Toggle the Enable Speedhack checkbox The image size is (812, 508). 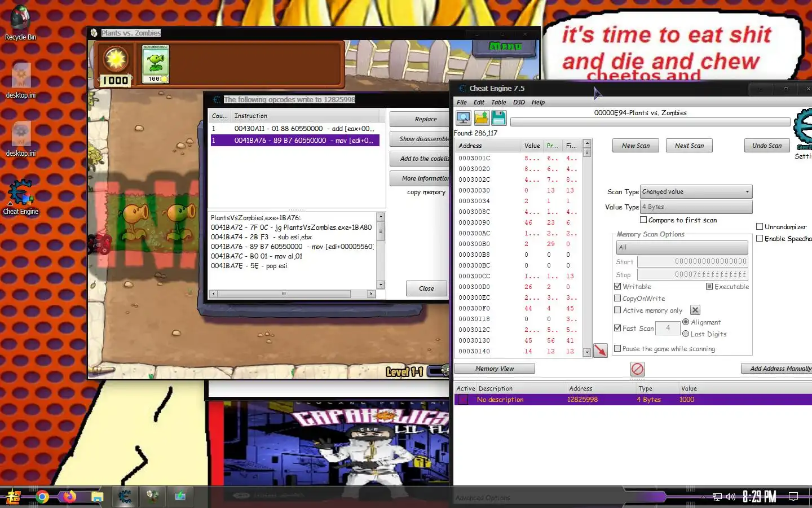[760, 238]
